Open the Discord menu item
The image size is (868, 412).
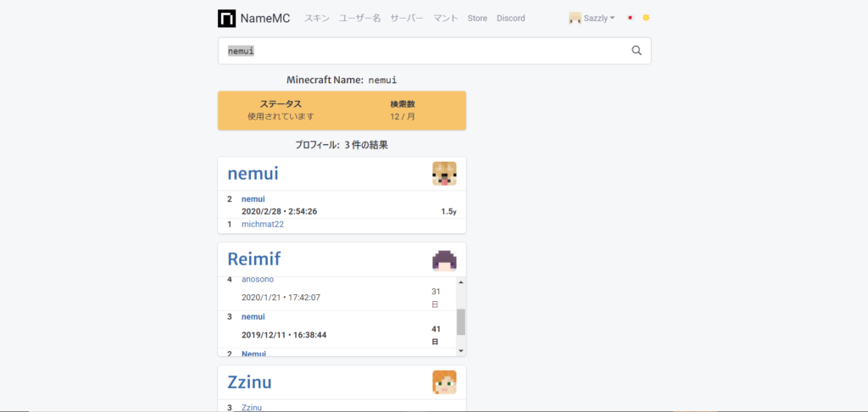click(511, 19)
